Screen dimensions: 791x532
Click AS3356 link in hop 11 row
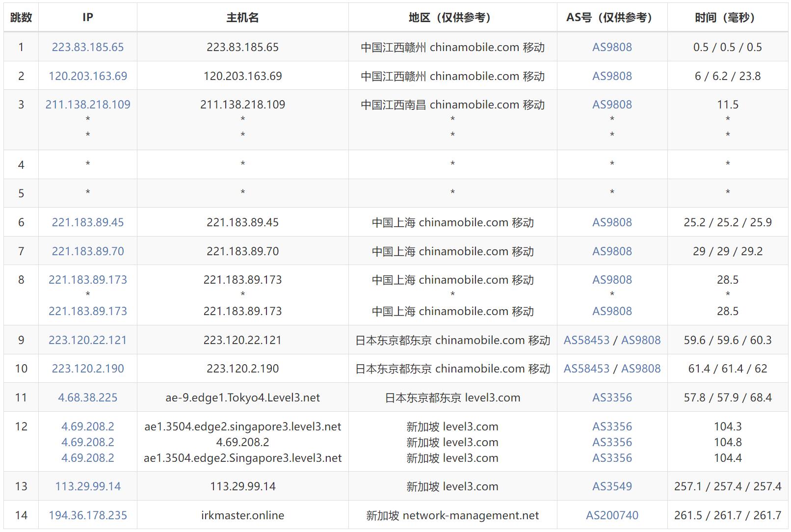click(x=612, y=398)
